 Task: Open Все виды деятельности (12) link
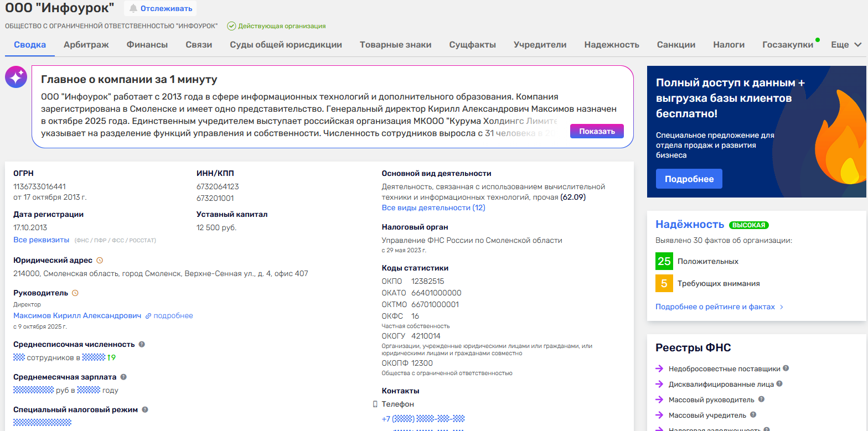pos(433,207)
